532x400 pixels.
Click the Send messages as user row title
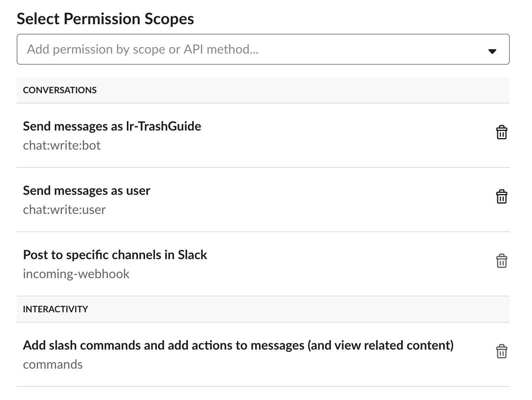[87, 190]
